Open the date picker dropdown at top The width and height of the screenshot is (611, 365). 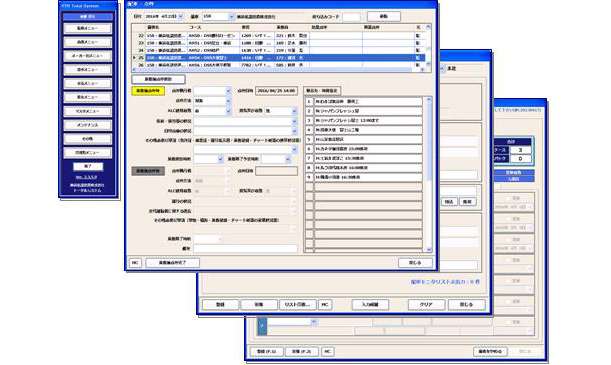(180, 16)
